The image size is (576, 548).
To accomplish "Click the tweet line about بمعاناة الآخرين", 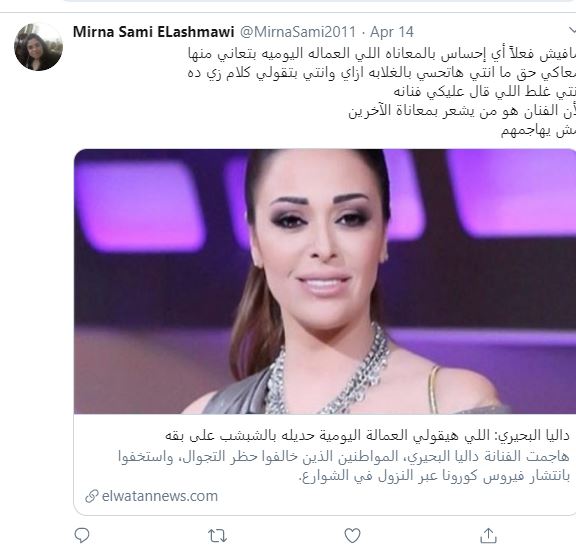I will 462,111.
